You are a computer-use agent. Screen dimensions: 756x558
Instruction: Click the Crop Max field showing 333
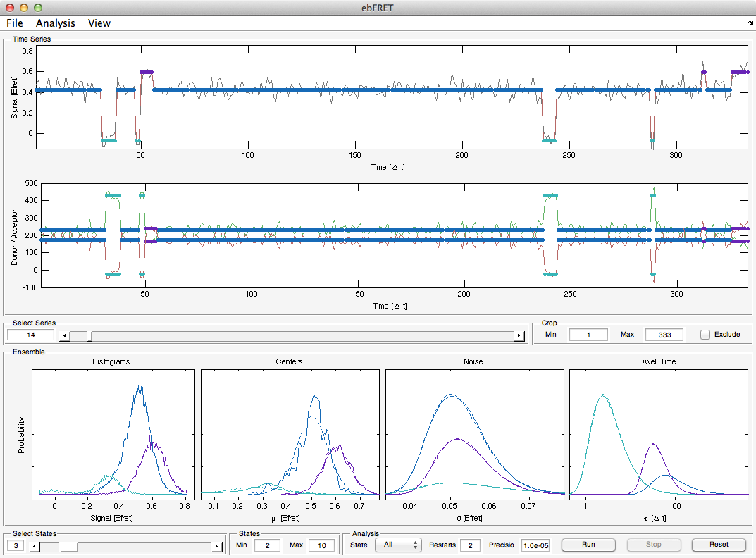(x=664, y=335)
